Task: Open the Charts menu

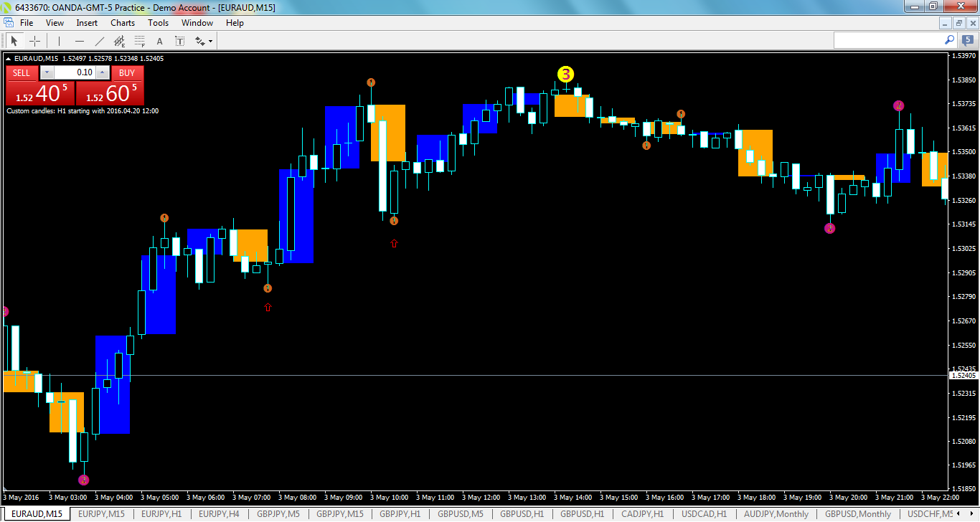Action: click(122, 22)
